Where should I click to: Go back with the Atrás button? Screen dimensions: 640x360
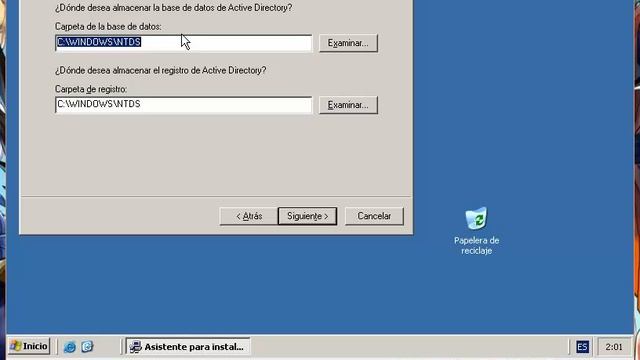(x=249, y=216)
